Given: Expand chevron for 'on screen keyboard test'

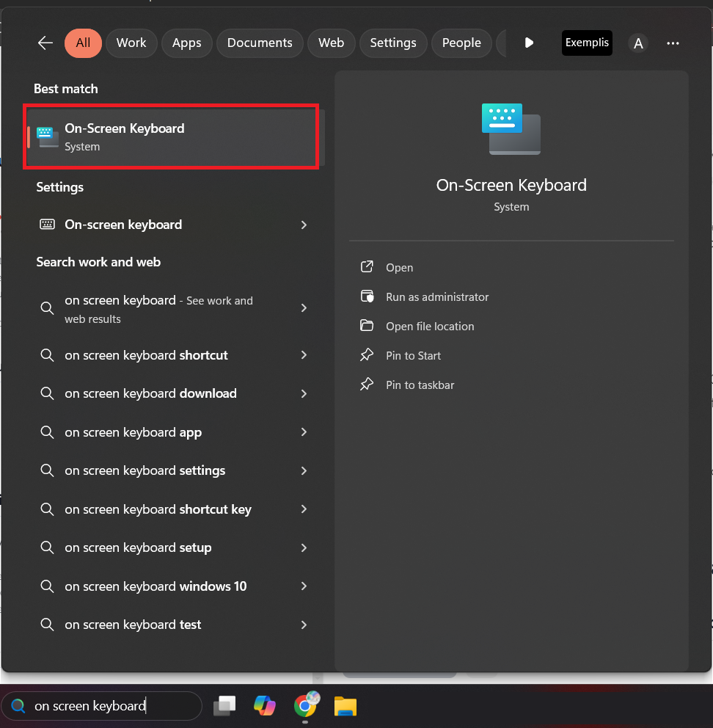Looking at the screenshot, I should click(x=304, y=625).
